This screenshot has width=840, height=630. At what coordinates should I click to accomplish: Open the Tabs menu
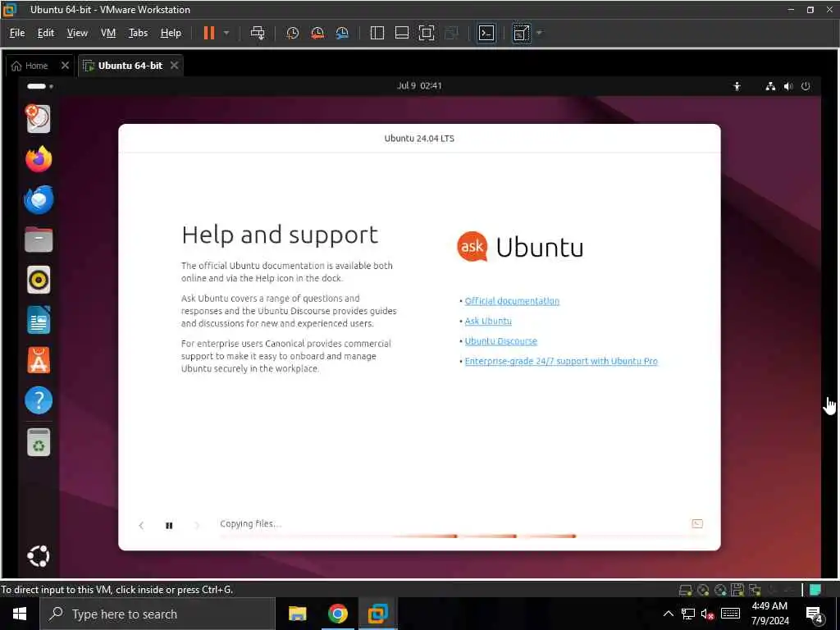tap(138, 33)
